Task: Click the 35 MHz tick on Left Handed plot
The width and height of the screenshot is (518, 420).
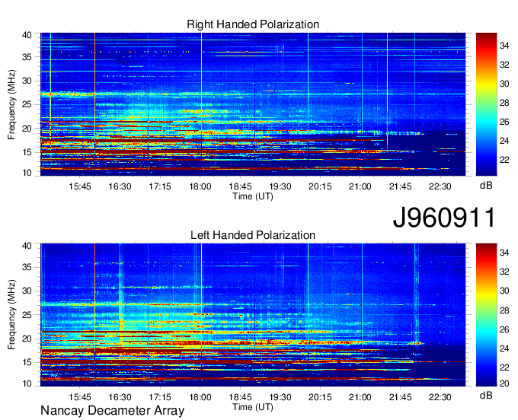Action: point(27,267)
